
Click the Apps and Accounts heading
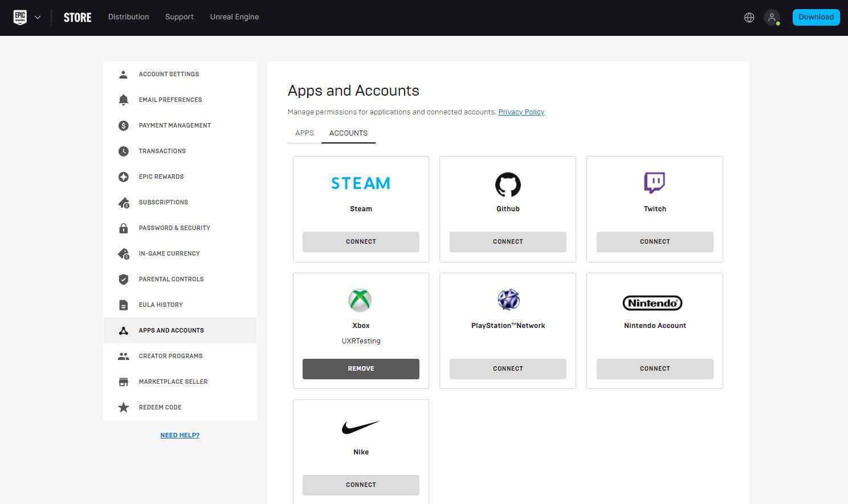click(x=353, y=91)
